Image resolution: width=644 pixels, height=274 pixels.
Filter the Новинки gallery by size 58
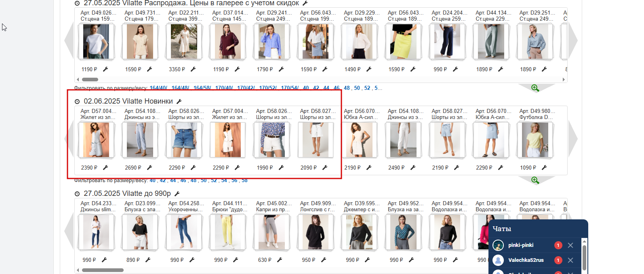pos(244,181)
